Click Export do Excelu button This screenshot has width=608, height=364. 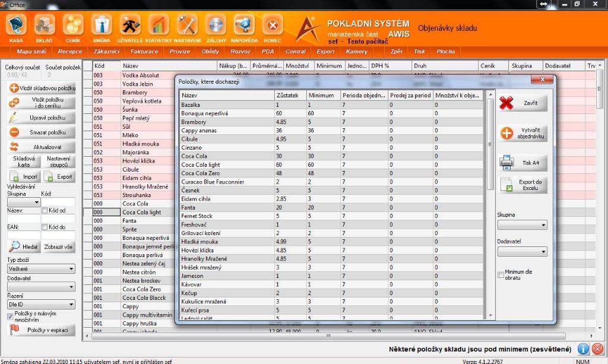523,185
